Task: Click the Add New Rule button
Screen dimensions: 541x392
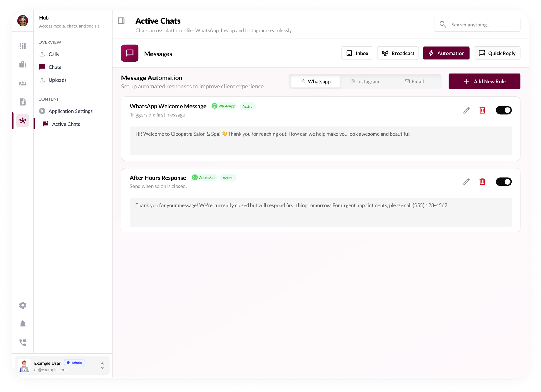Action: pyautogui.click(x=484, y=81)
